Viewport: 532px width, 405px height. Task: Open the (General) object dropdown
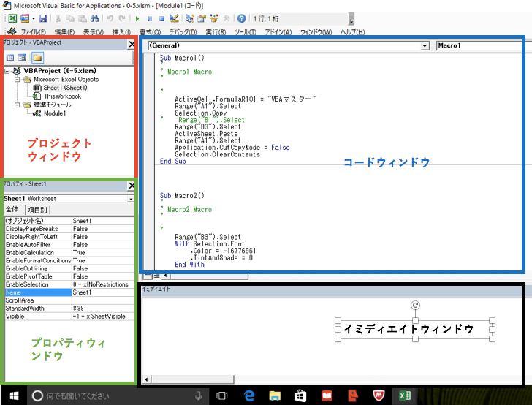[425, 46]
